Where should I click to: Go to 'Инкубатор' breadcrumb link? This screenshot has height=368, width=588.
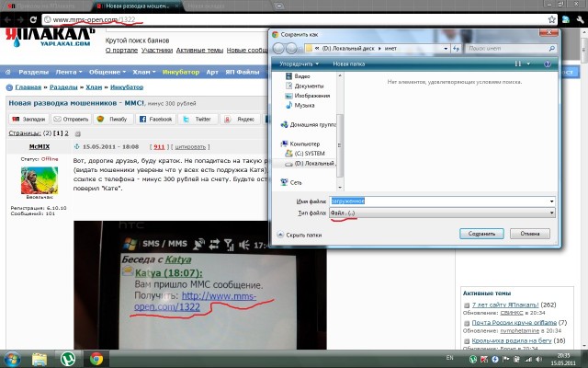[x=127, y=87]
